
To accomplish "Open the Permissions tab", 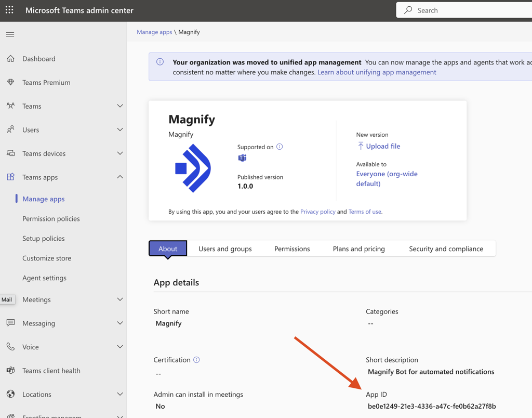I will pos(292,249).
